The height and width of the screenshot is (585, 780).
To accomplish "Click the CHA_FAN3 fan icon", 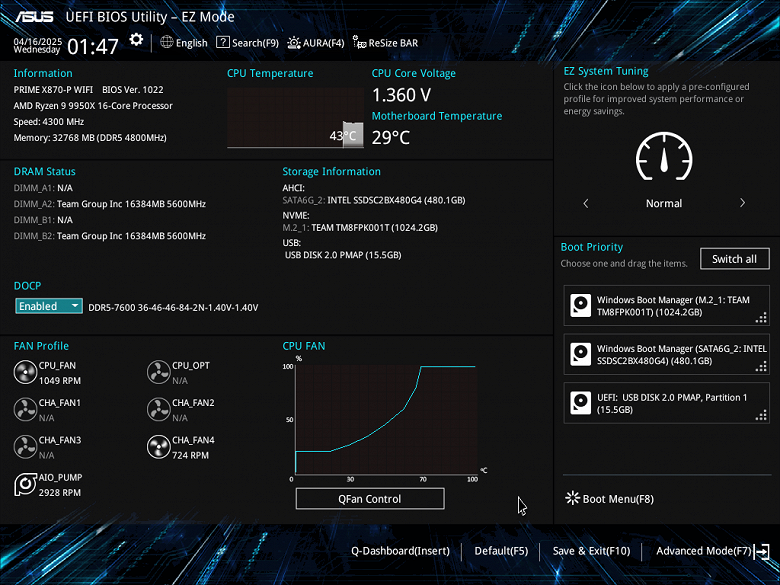I will pos(25,447).
